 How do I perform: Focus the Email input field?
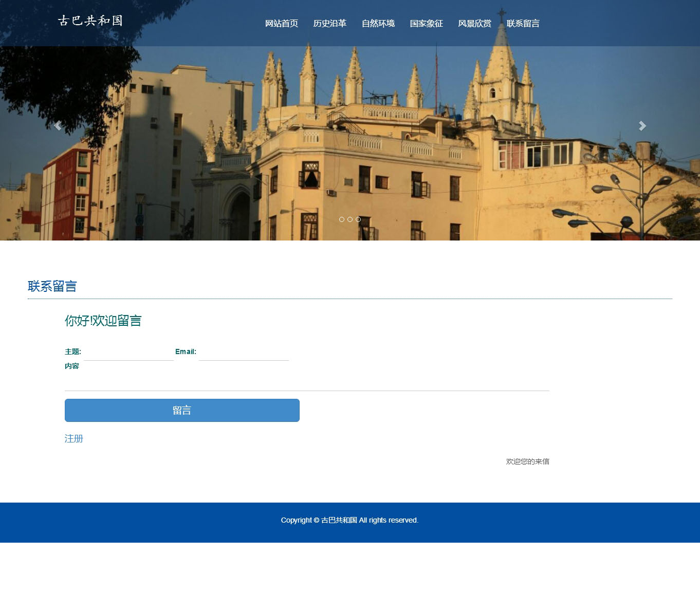click(x=244, y=353)
